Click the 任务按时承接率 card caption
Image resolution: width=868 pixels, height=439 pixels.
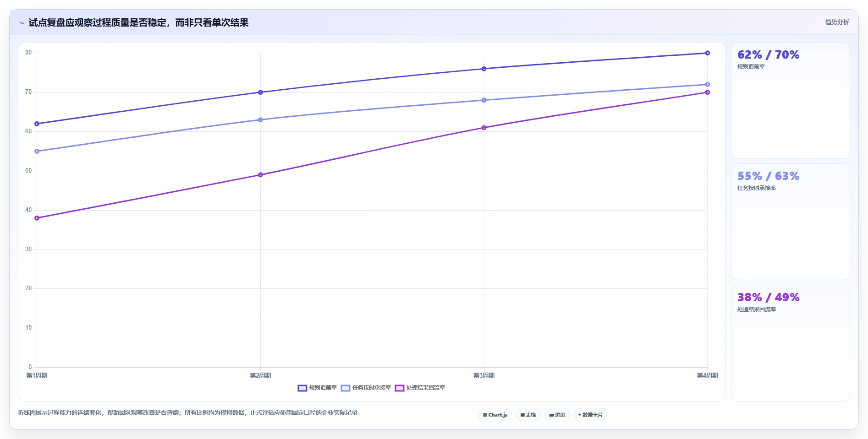pos(757,188)
